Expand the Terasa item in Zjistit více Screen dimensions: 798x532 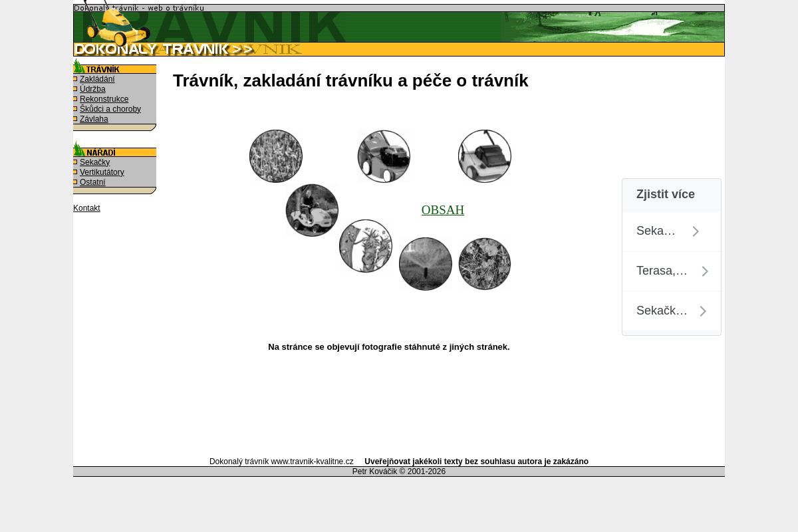point(671,271)
